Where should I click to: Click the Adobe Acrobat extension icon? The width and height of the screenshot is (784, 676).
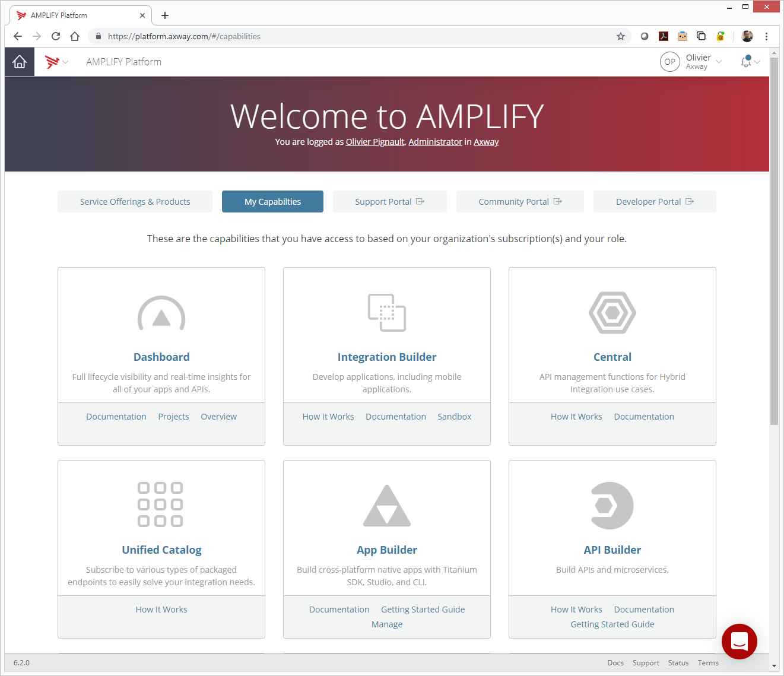coord(664,36)
